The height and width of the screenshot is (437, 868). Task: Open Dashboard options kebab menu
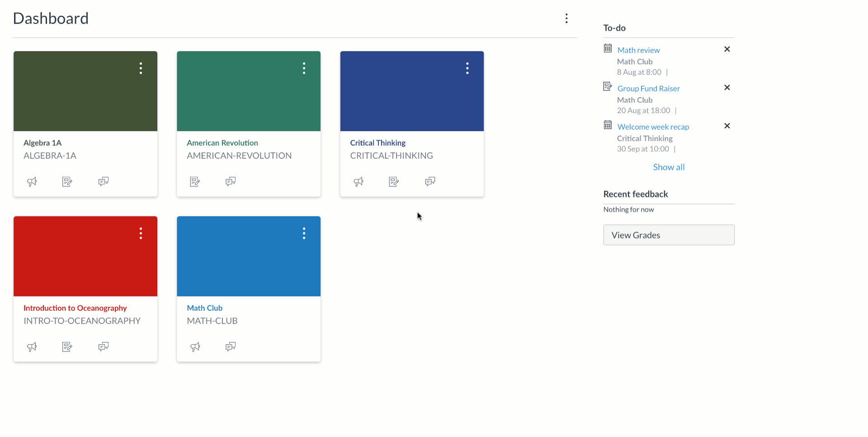(566, 19)
